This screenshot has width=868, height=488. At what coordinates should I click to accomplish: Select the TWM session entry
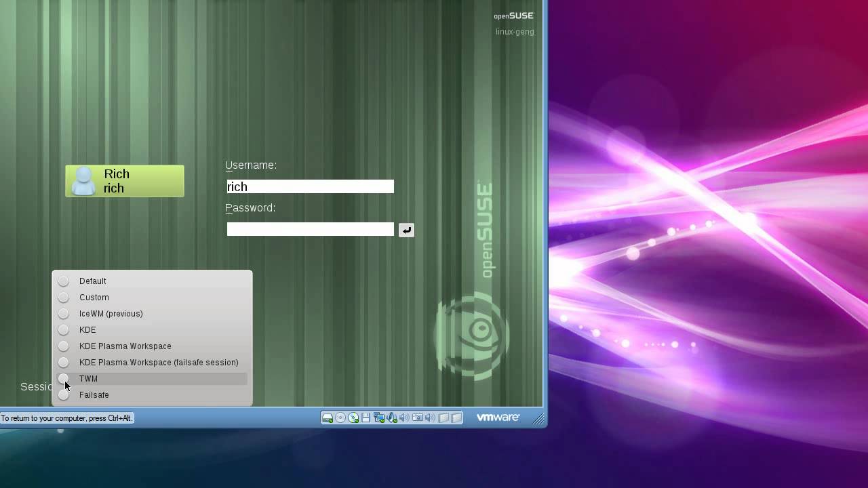click(x=152, y=379)
